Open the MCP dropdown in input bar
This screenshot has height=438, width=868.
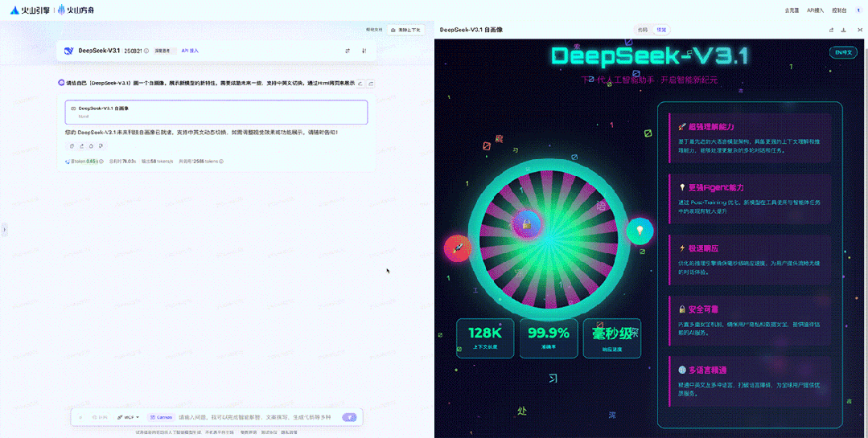point(128,418)
